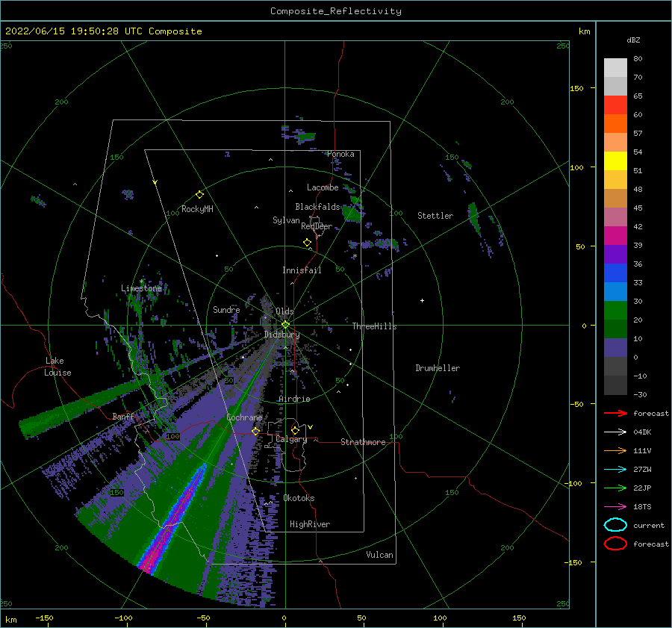Click the Drumheller town label
Screen dimensions: 672x628
438,368
